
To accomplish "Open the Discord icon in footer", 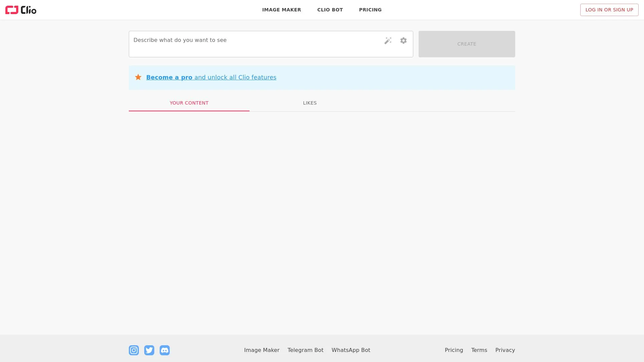I will click(165, 350).
